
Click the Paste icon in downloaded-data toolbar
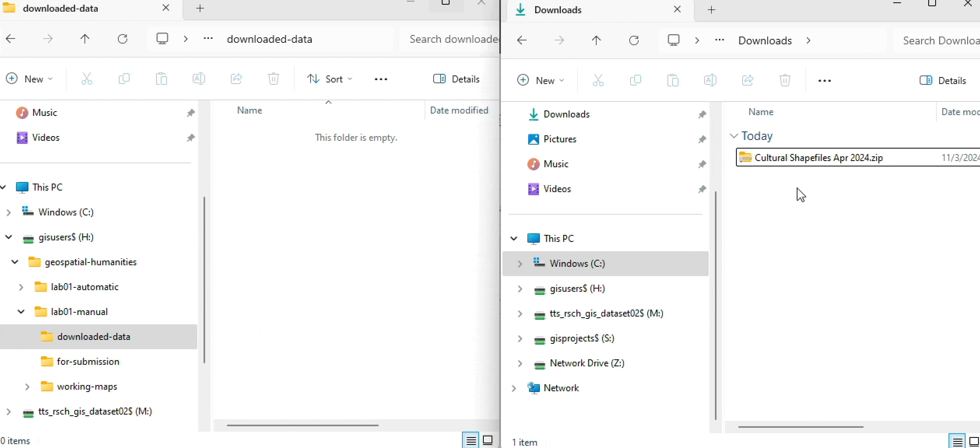(161, 79)
